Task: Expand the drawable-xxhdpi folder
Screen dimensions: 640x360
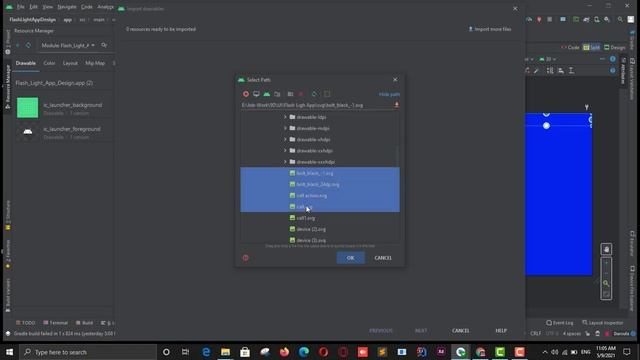Action: pos(285,151)
